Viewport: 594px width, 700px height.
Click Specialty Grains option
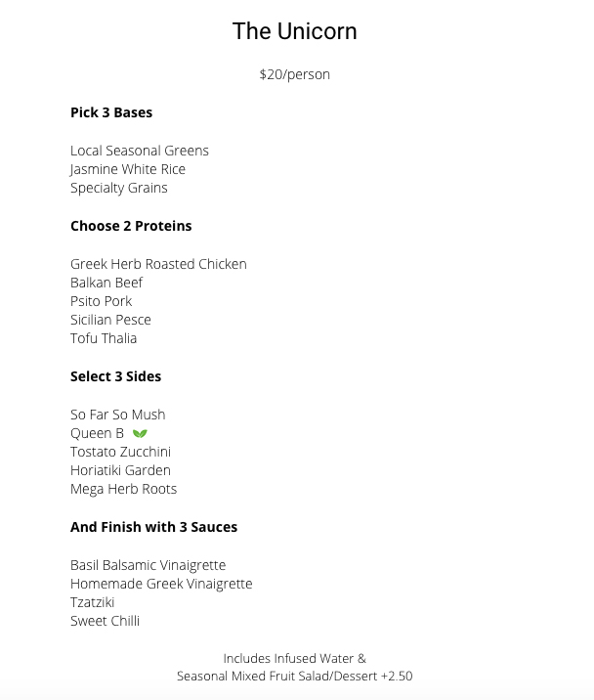tap(119, 188)
